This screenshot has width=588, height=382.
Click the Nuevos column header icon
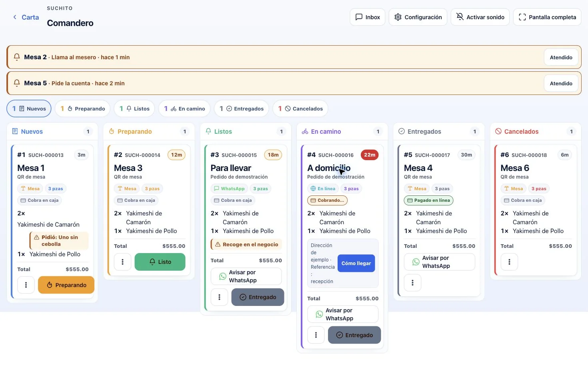click(x=15, y=131)
